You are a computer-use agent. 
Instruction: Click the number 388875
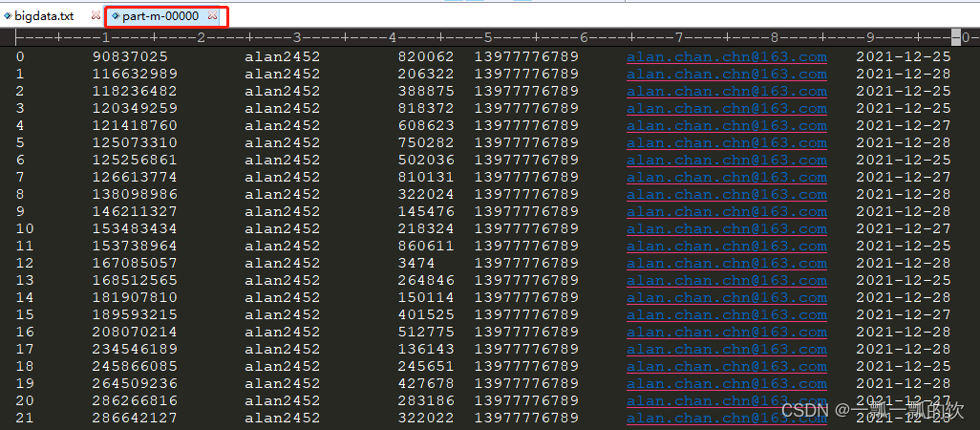tap(426, 91)
